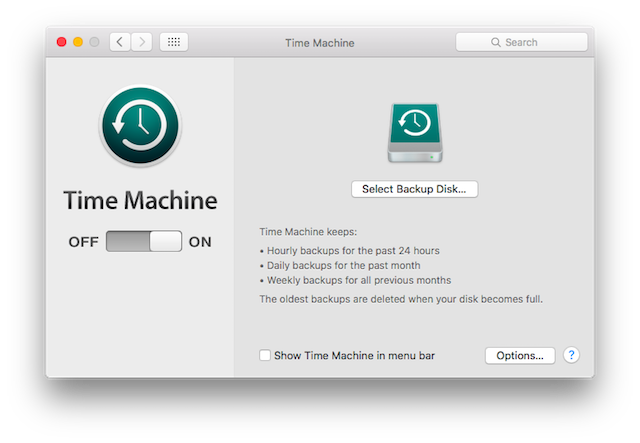Click large 'Time Machine' heading under icon
This screenshot has width=640, height=443.
[140, 200]
